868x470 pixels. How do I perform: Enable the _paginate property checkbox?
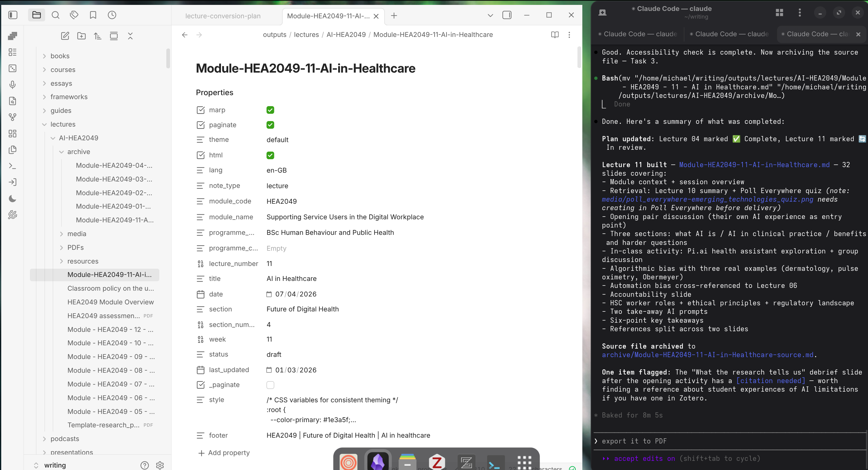270,385
